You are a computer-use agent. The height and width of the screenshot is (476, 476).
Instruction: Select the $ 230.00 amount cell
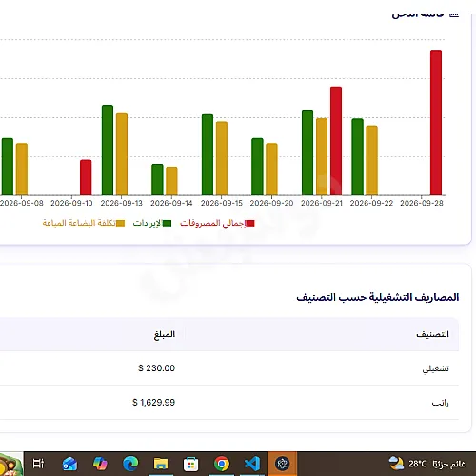click(156, 368)
